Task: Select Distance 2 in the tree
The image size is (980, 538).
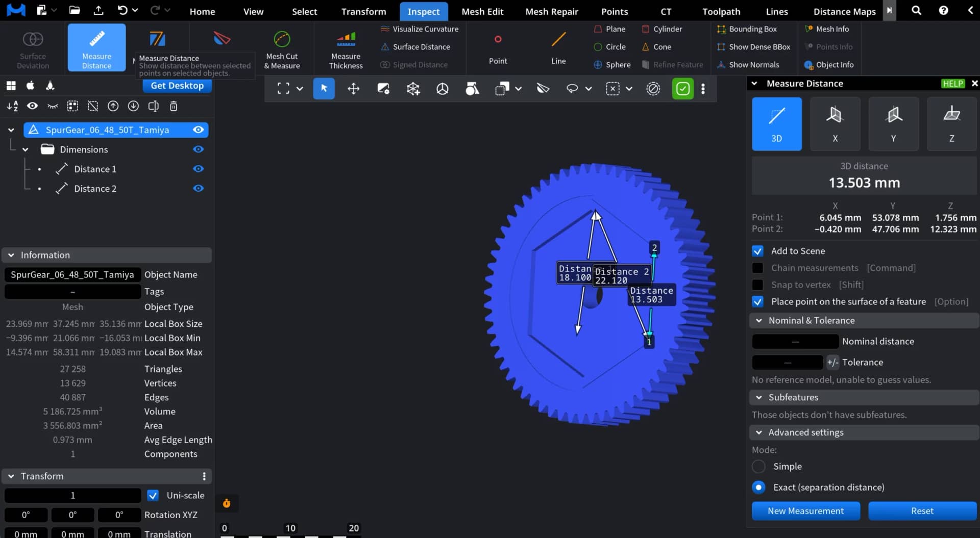Action: point(95,189)
